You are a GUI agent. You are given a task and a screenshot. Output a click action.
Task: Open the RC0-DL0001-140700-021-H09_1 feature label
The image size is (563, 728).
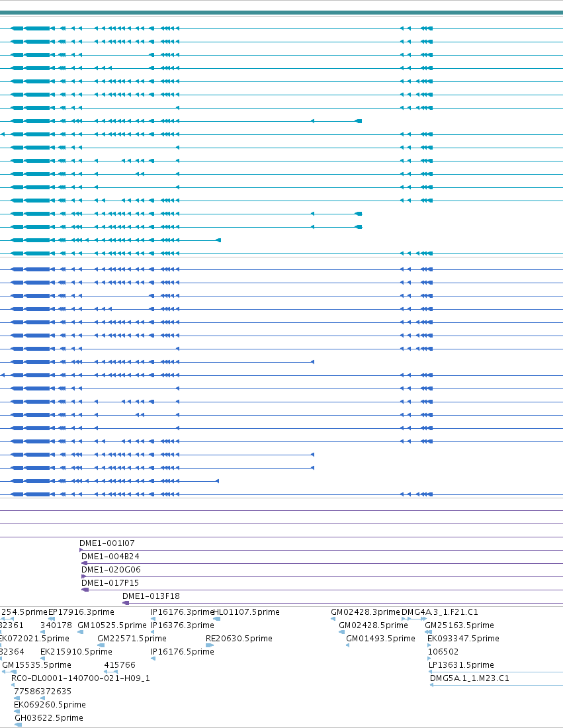[x=81, y=678]
